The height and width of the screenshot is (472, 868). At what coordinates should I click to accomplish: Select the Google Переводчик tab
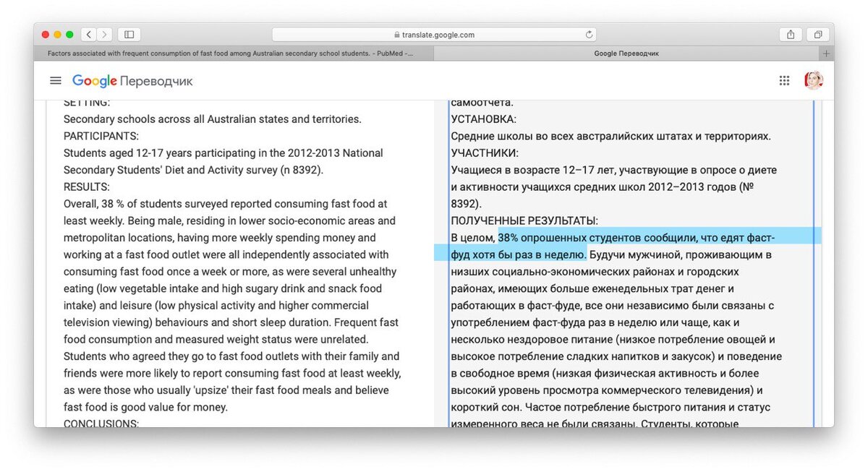pos(626,53)
